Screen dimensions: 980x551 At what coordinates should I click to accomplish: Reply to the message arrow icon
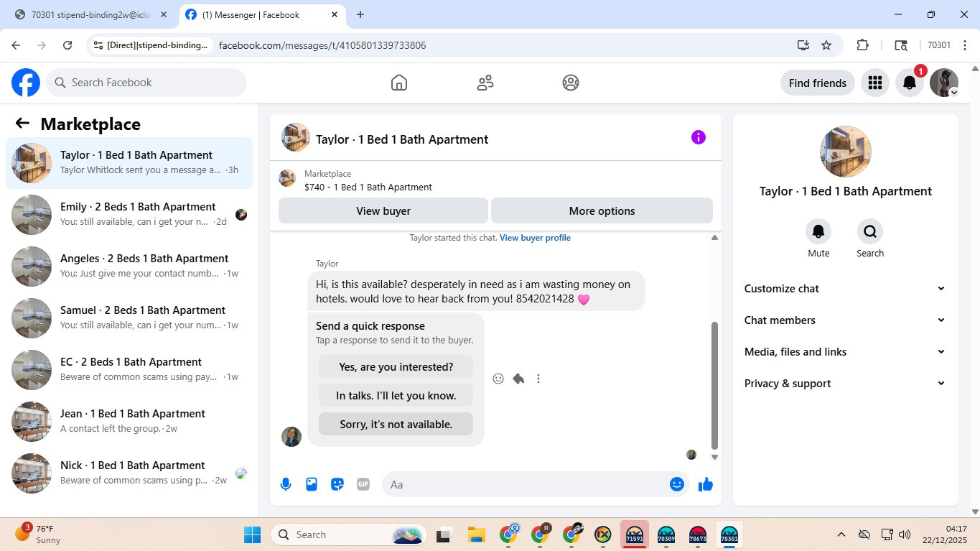(x=518, y=379)
